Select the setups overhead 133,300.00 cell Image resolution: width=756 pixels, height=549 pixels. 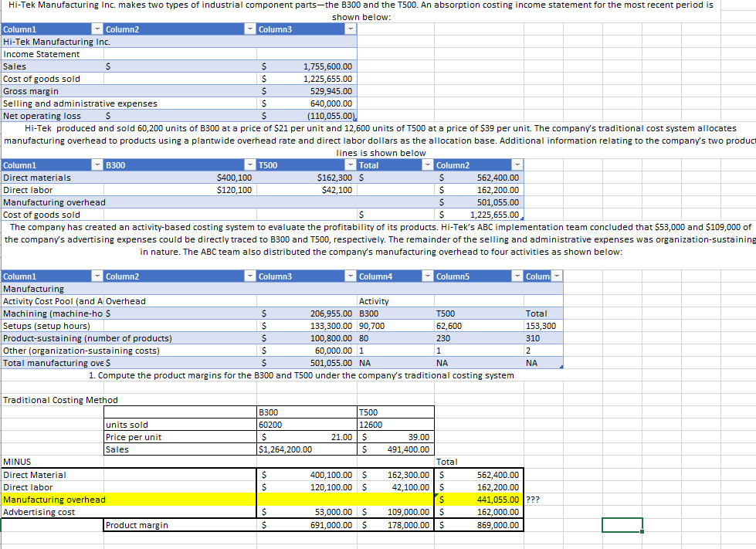click(307, 326)
